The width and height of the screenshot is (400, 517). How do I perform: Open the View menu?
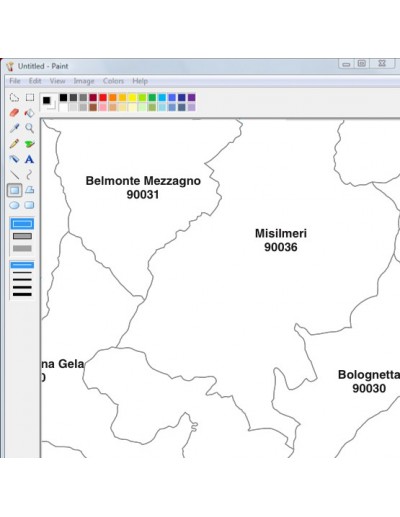coord(57,81)
